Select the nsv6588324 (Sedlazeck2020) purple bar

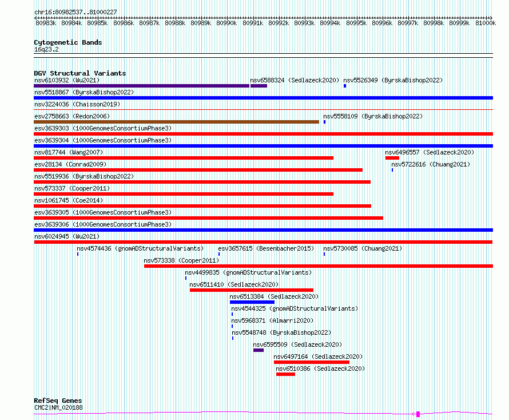[x=259, y=86]
